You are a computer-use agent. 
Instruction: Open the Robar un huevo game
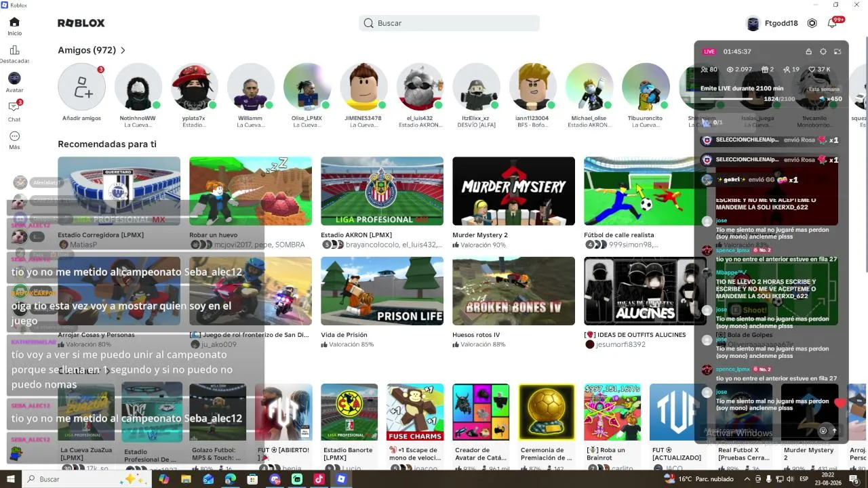coord(250,191)
